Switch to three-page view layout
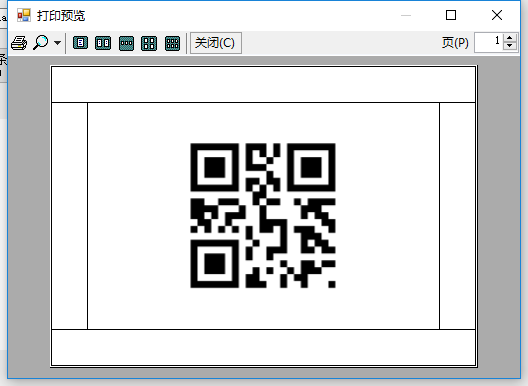Image resolution: width=528 pixels, height=386 pixels. [x=126, y=43]
